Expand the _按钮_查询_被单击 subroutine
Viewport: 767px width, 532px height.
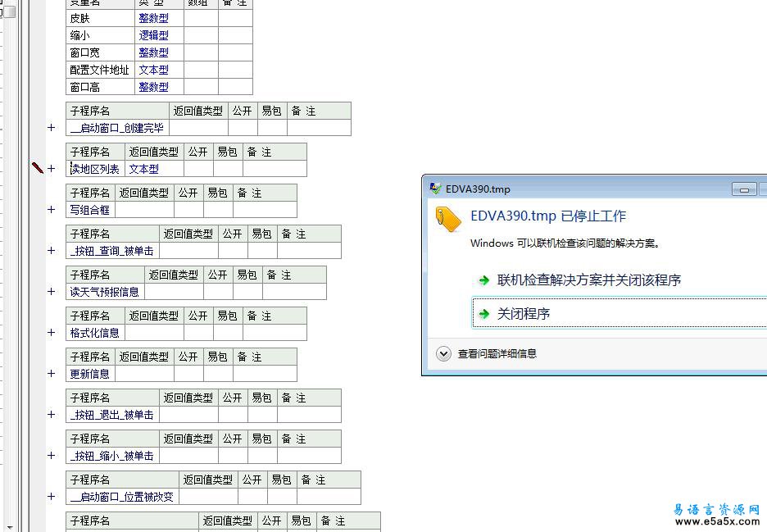[x=52, y=251]
